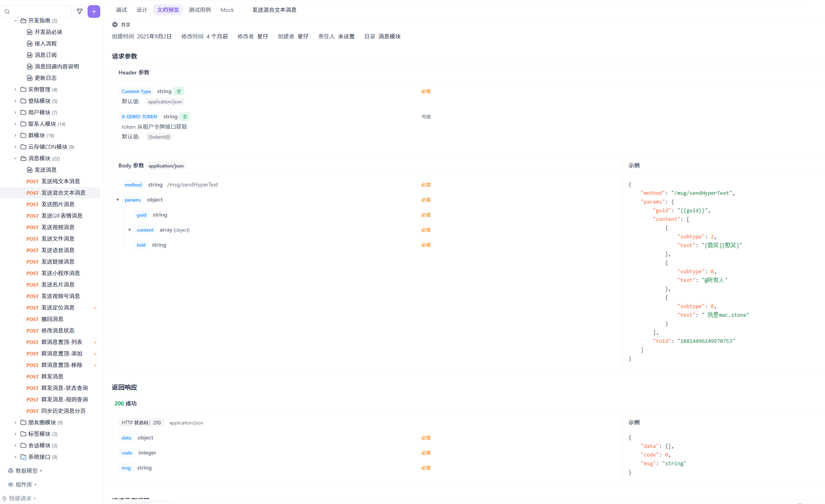Viewport: 825px width, 504px height.
Task: Expand the content array triangle
Action: [x=130, y=230]
